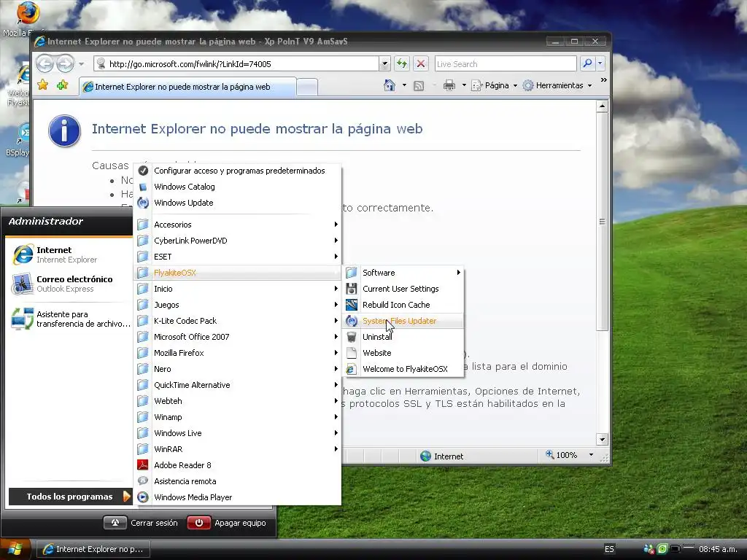Click the Rebuild Icon Cache icon

click(352, 305)
